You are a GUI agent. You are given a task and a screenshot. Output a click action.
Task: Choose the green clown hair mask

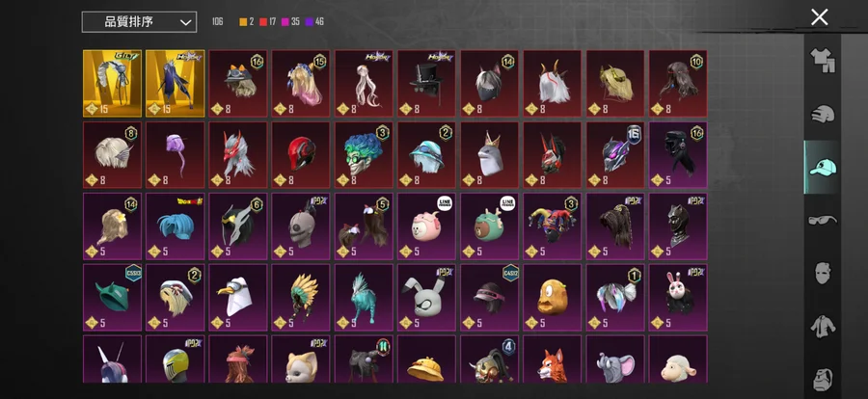[x=364, y=155]
